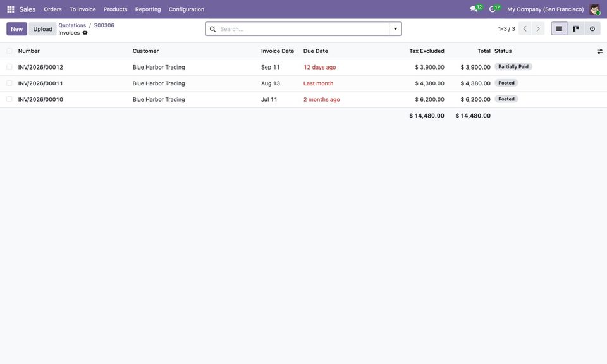Expand the search options dropdown arrow
607x364 pixels.
[x=395, y=29]
